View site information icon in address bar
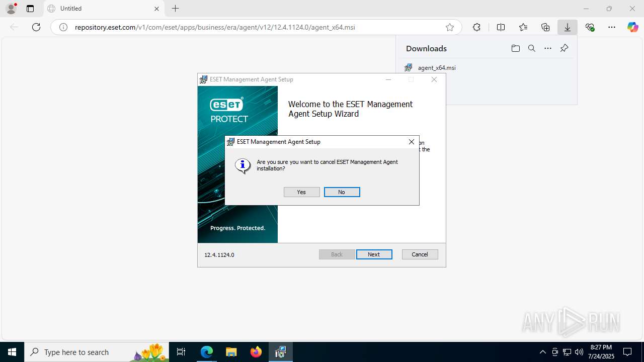 [63, 27]
